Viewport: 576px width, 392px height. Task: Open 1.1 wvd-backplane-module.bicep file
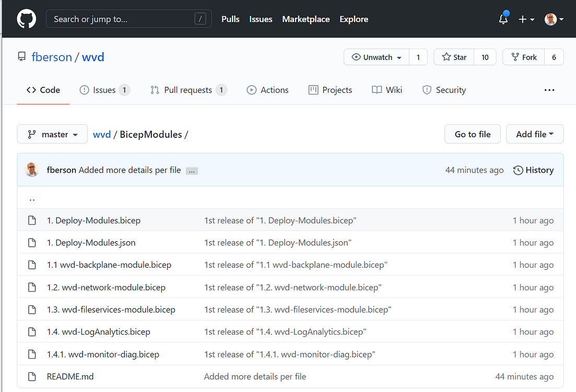point(109,265)
